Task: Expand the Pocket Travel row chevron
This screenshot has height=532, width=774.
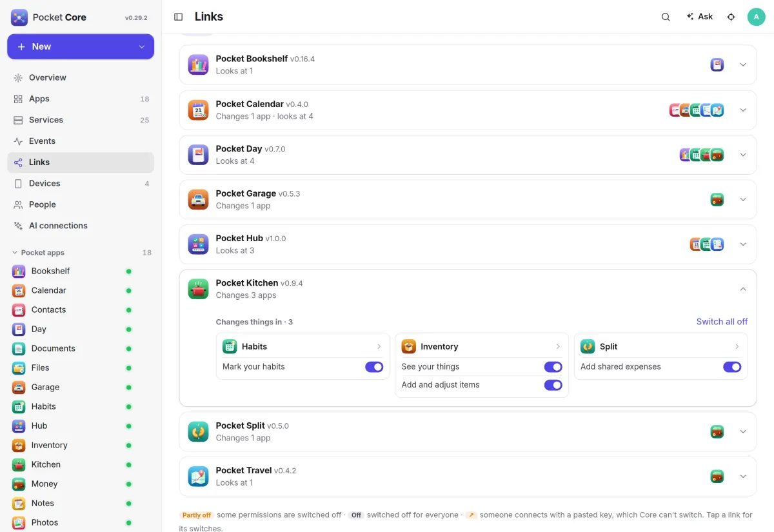Action: 743,477
